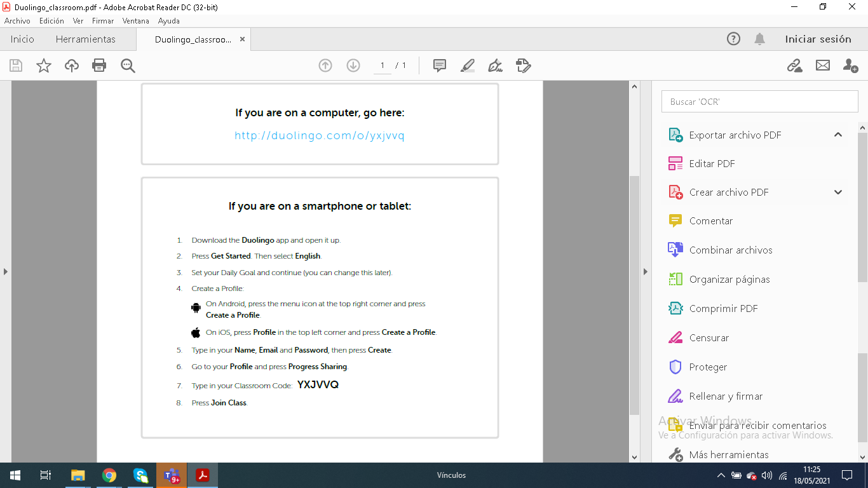Click Exportar archivo PDF
The height and width of the screenshot is (488, 868).
point(735,135)
